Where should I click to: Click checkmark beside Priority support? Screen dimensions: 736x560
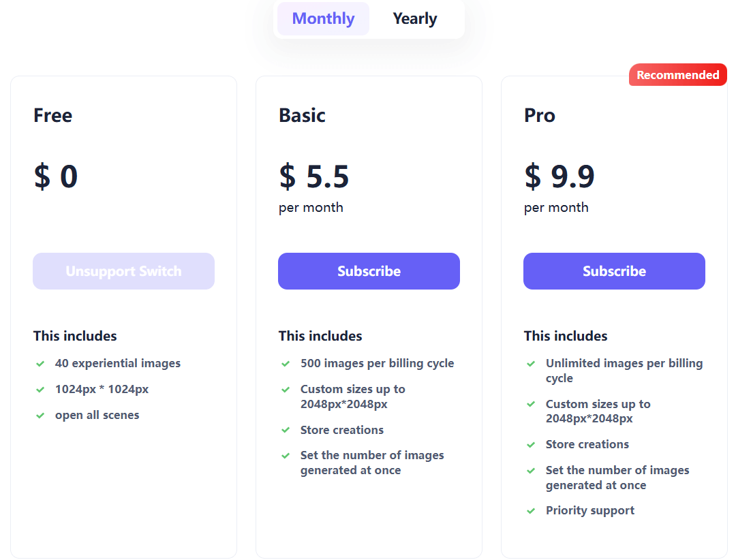531,511
